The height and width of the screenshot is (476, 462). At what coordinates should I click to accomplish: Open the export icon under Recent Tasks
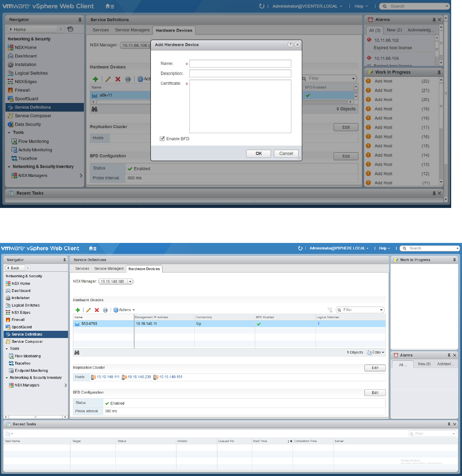pyautogui.click(x=9, y=434)
